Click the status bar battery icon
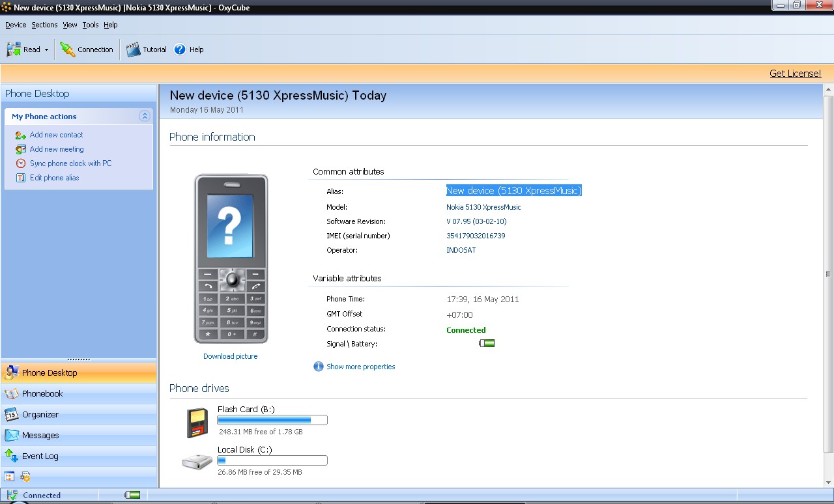This screenshot has height=504, width=834. (x=132, y=495)
